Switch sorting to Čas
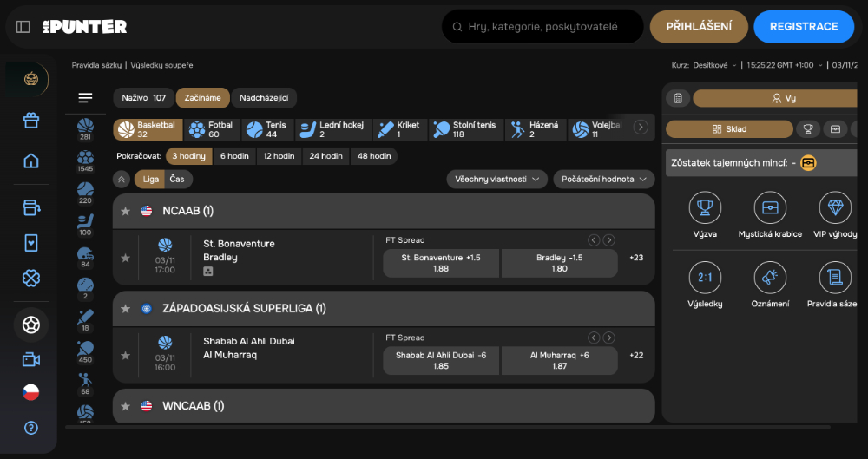Viewport: 868px width, 459px height. click(x=179, y=179)
